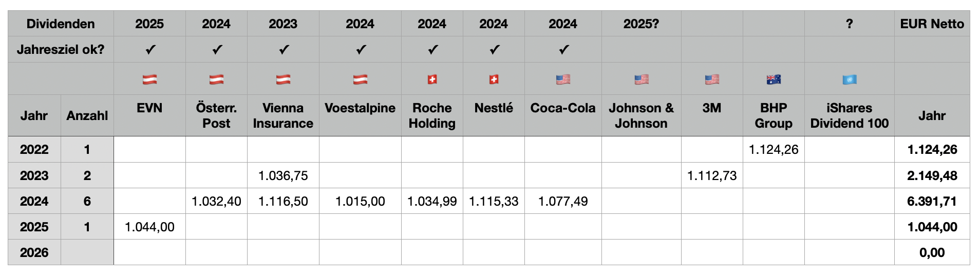Click the Swiss flag above Roche Holding

pos(432,80)
